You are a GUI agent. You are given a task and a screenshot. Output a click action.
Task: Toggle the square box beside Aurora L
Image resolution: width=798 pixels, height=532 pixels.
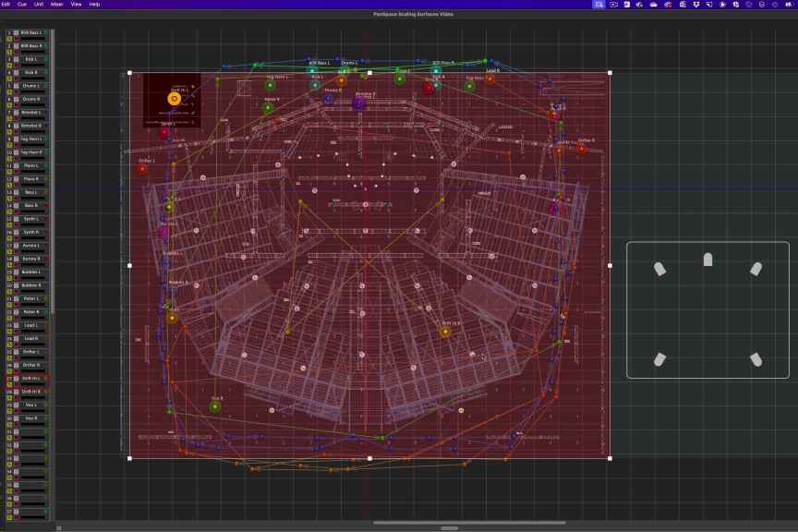17,246
